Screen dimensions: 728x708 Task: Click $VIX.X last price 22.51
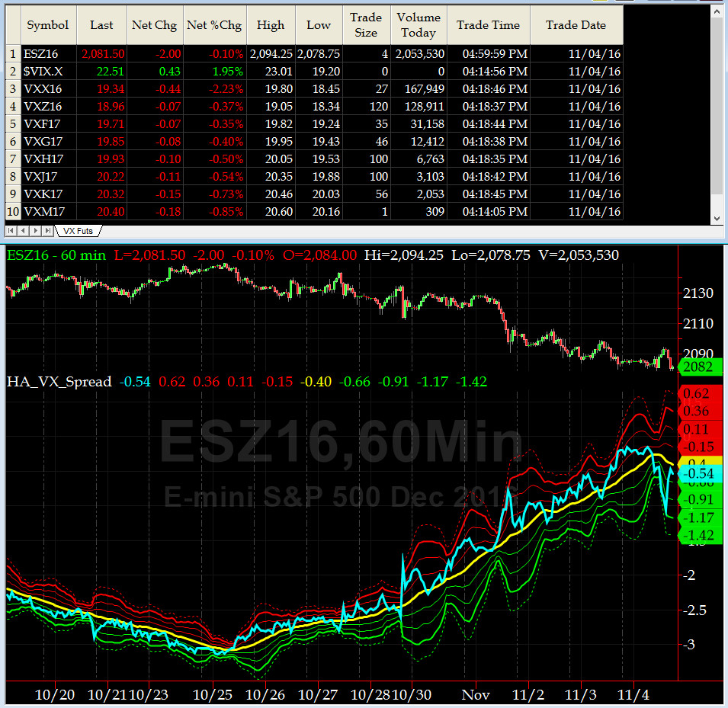101,72
